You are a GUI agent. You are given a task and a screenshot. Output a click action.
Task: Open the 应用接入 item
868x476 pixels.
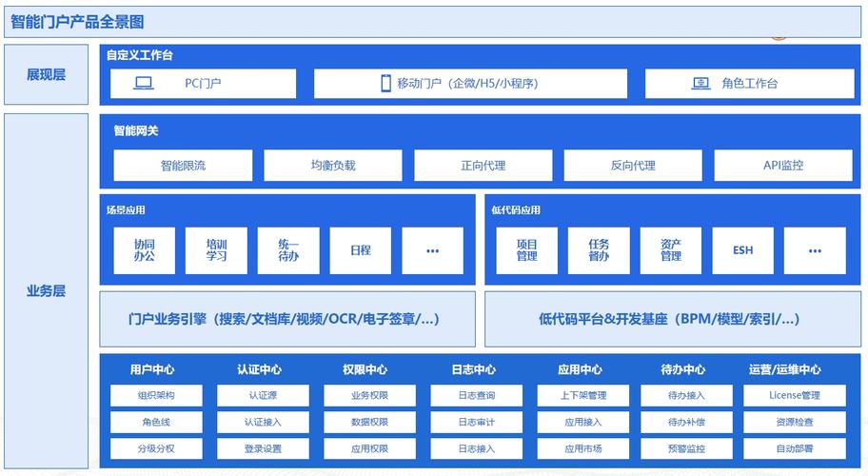(582, 422)
